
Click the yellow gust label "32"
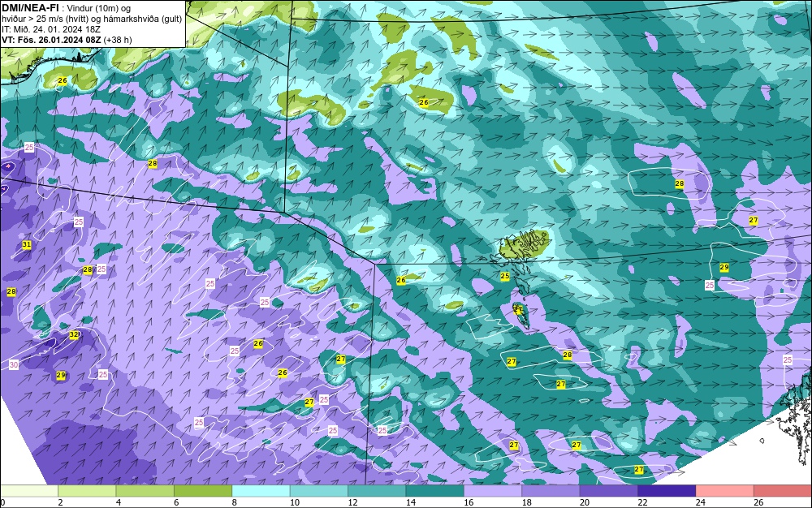pos(74,334)
